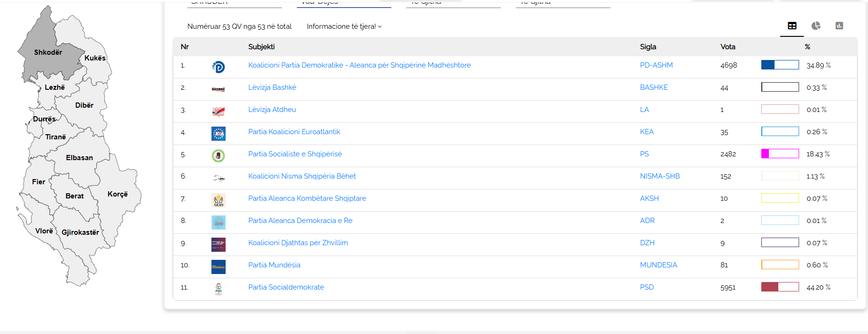The height and width of the screenshot is (334, 868).
Task: Open the Partia Socialdemokrate link
Action: click(286, 287)
